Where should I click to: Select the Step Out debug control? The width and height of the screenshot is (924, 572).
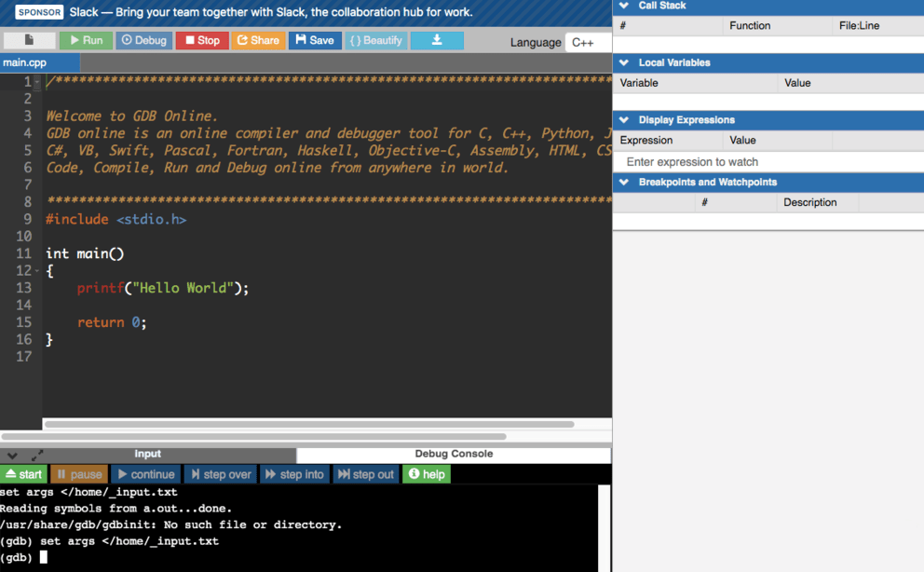[365, 474]
